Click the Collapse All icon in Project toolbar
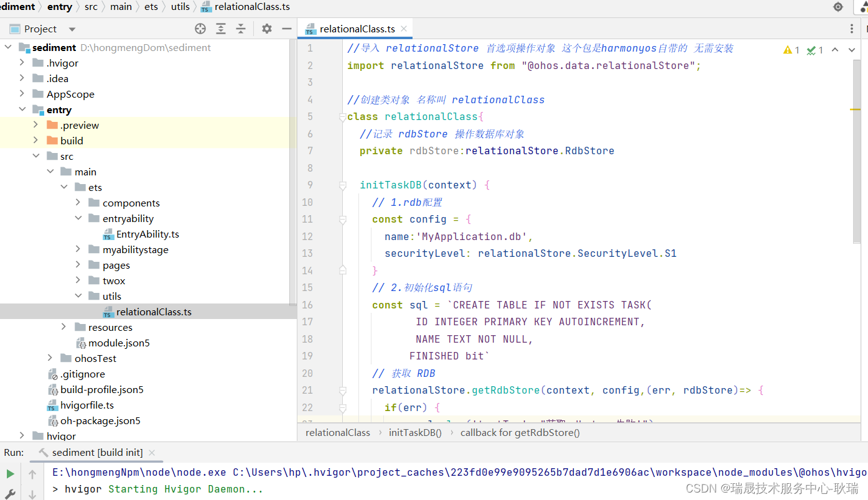 click(x=241, y=29)
